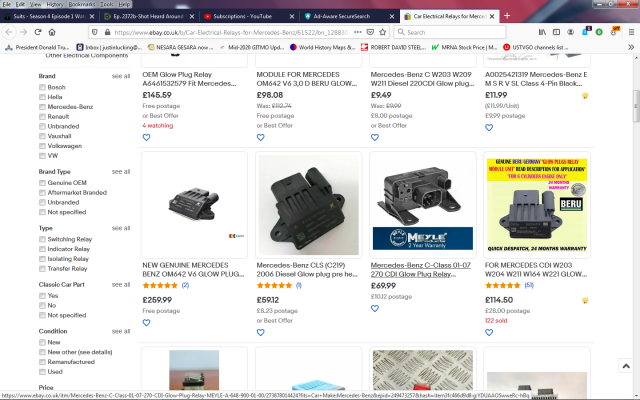Save page to Pocket icon
The width and height of the screenshot is (640, 400).
pyautogui.click(x=370, y=32)
